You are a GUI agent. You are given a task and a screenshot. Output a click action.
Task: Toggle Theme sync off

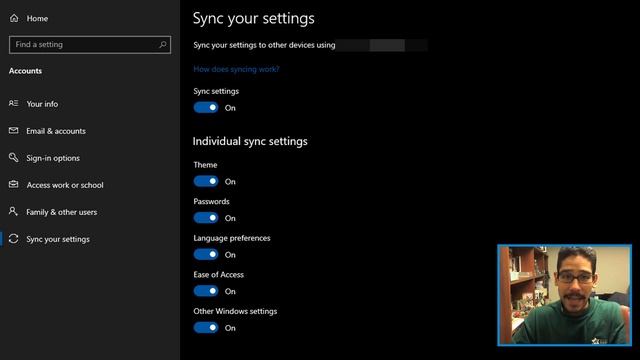206,181
